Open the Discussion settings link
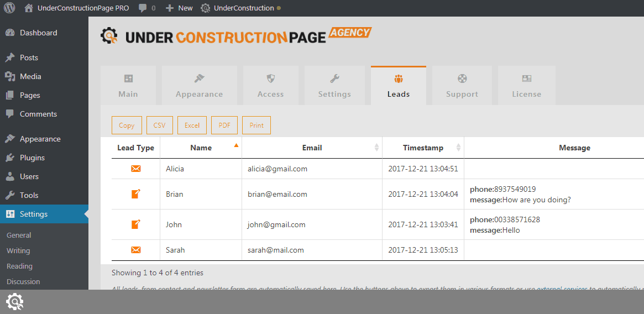The width and height of the screenshot is (644, 314). (x=23, y=281)
